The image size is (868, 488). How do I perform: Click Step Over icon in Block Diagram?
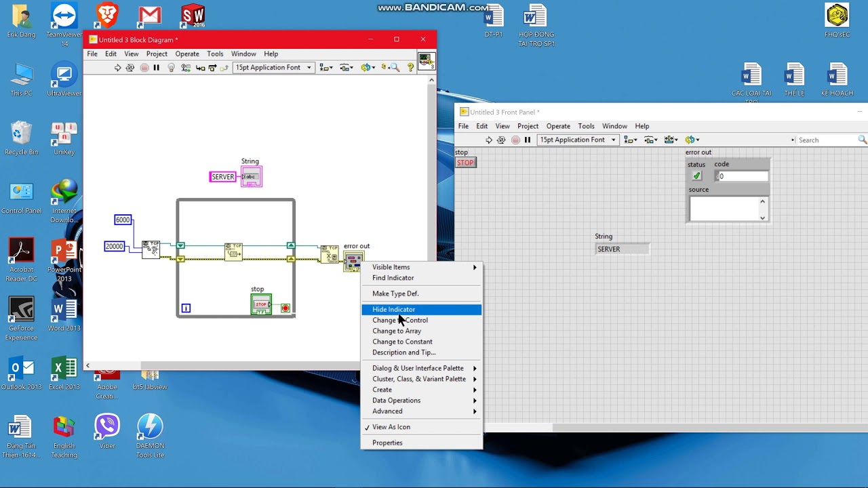212,68
